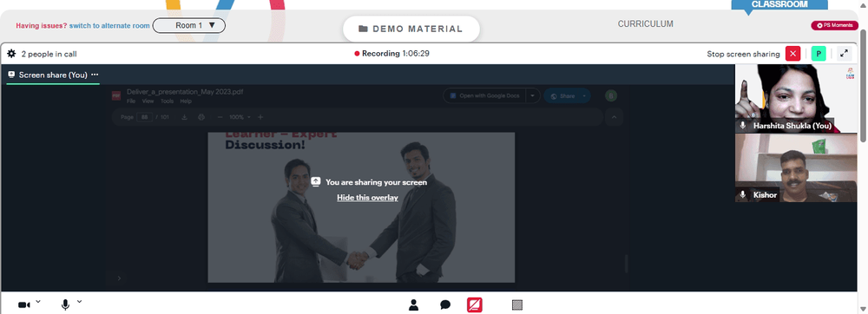
Task: Click Hide this overlay link
Action: coord(367,198)
